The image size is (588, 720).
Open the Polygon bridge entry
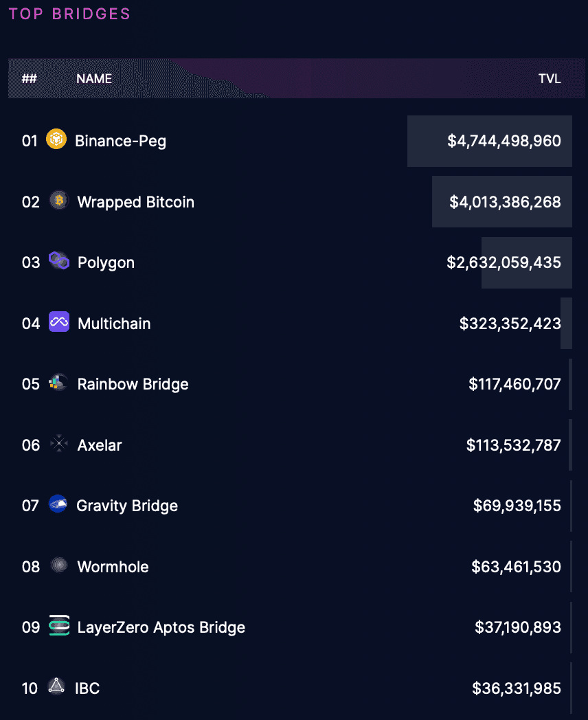tap(106, 262)
